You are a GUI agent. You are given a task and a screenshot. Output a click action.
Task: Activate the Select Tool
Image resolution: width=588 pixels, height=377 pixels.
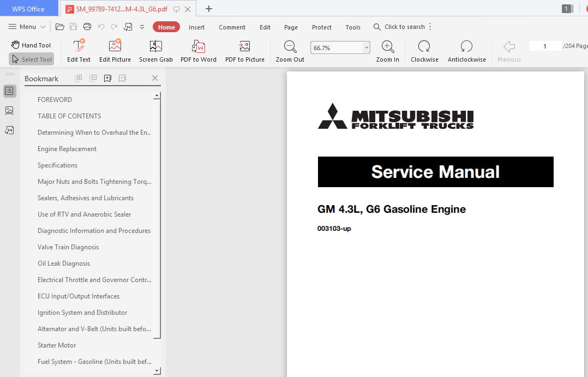click(32, 59)
